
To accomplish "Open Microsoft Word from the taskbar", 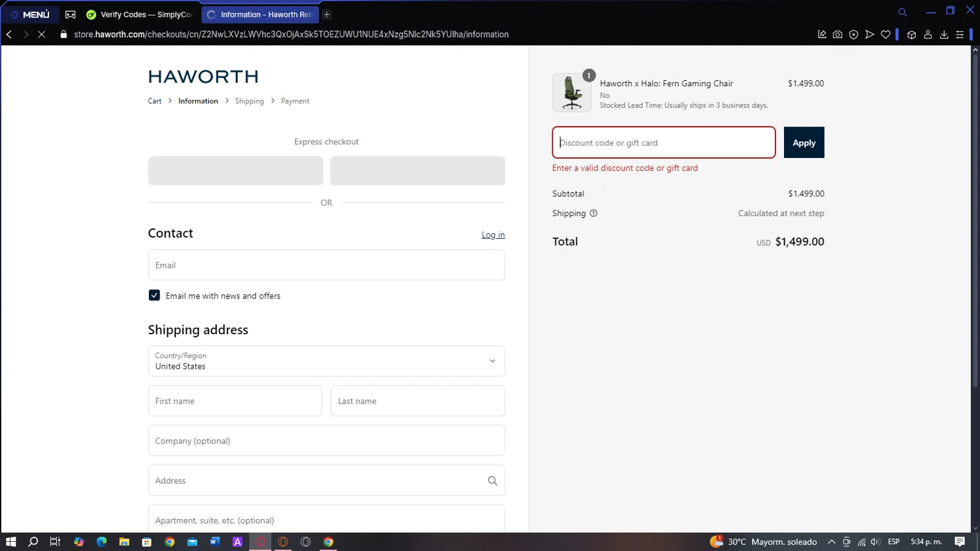I will tap(215, 542).
